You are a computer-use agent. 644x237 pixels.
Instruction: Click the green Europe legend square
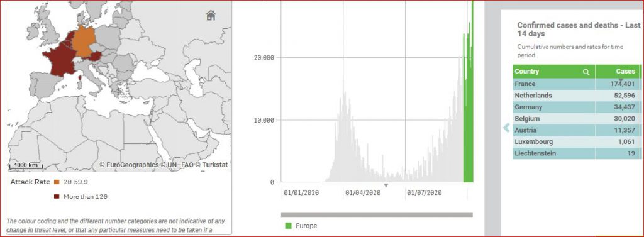[x=288, y=226]
